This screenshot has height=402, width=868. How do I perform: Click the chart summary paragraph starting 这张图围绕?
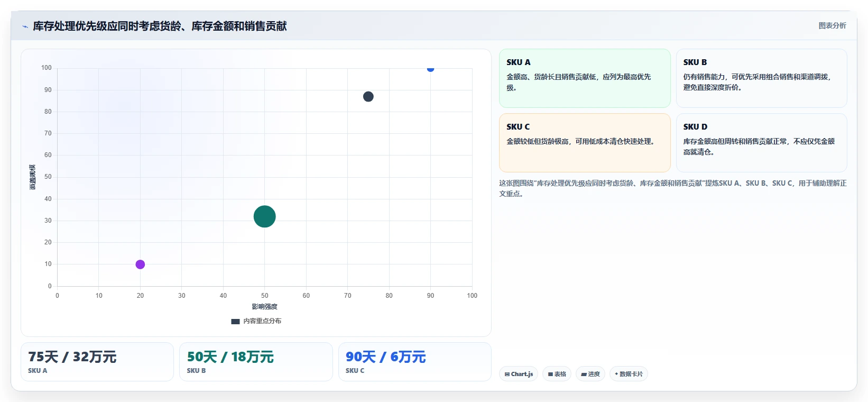pos(673,188)
